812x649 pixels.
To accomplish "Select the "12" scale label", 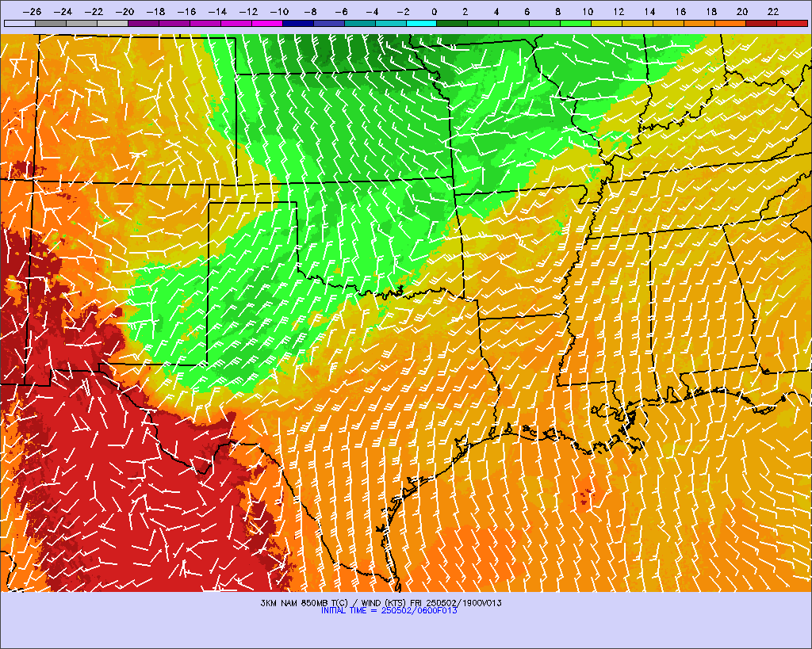I will tap(619, 12).
